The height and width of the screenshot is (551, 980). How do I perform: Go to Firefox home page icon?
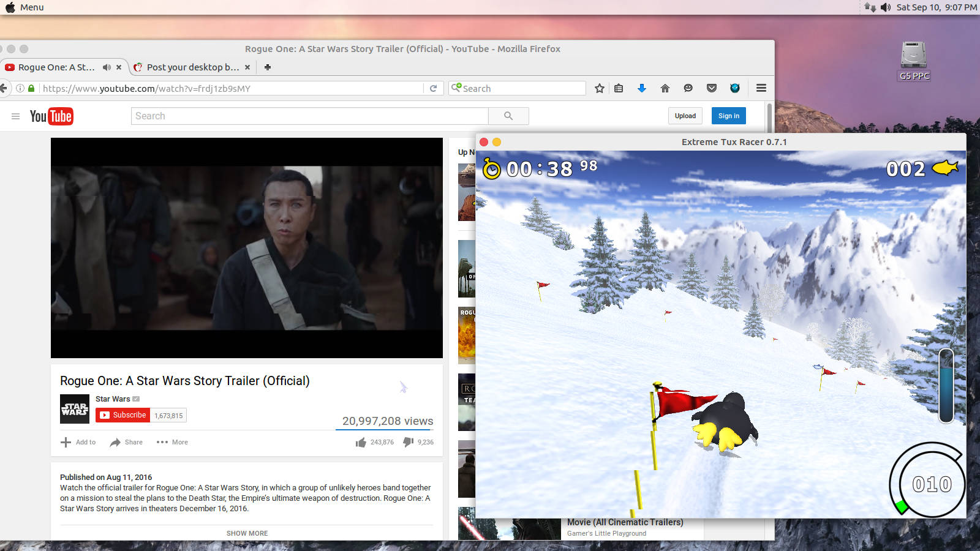point(665,88)
